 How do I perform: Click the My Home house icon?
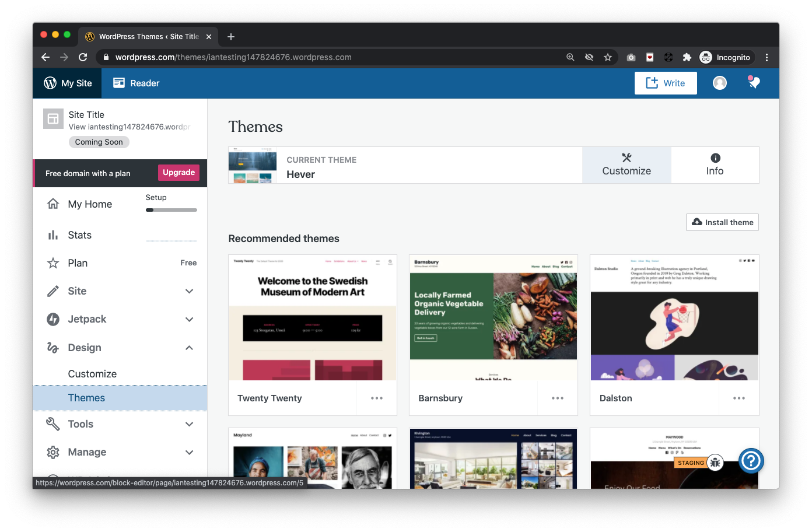[53, 204]
